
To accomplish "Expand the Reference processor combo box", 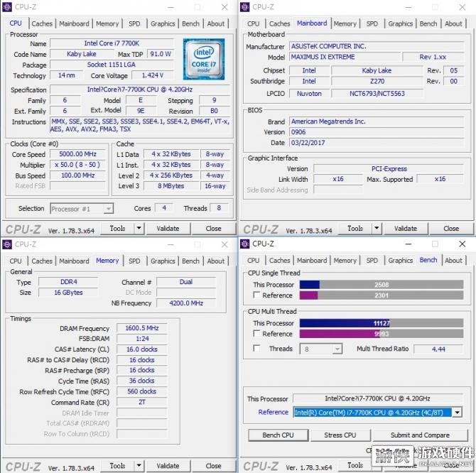I will [456, 412].
